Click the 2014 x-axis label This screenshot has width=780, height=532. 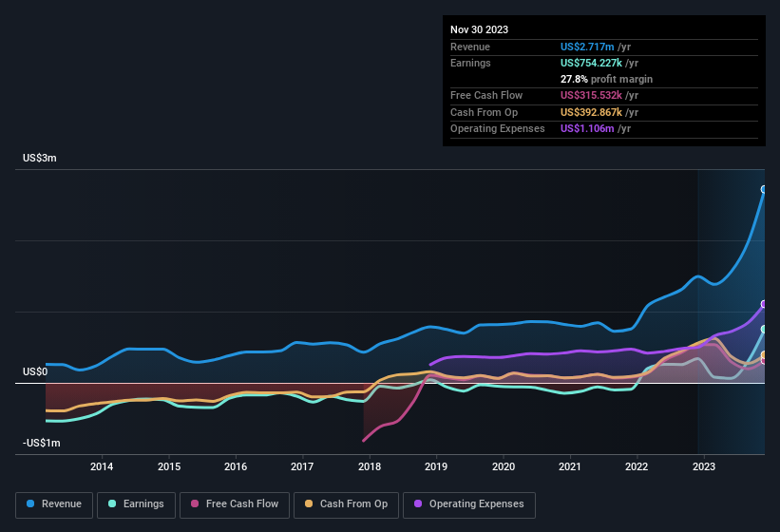pos(102,466)
